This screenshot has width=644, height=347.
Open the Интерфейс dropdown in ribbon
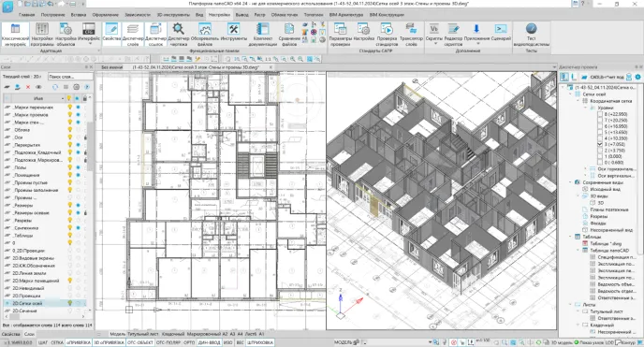pos(89,35)
